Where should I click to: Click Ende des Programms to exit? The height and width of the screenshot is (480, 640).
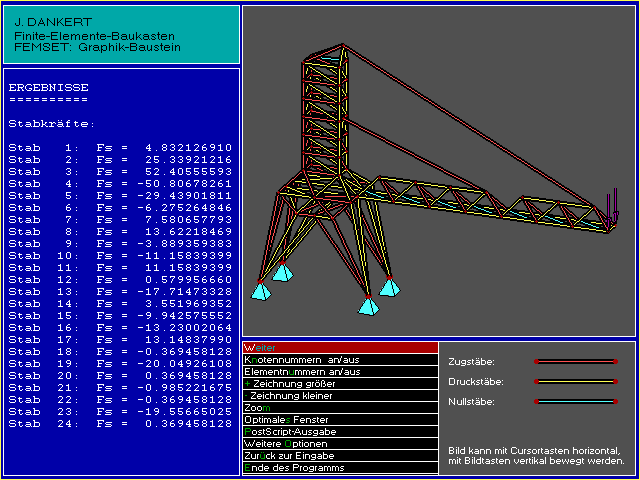point(340,468)
